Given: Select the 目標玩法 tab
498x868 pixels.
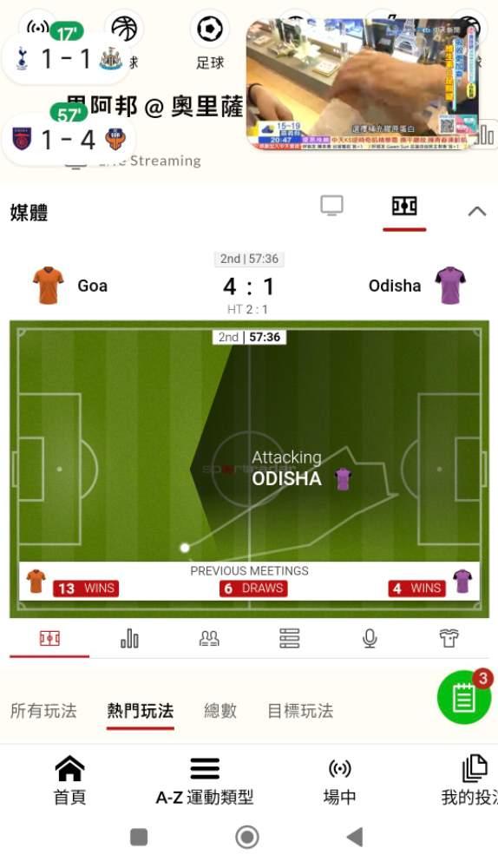Looking at the screenshot, I should click(x=300, y=711).
